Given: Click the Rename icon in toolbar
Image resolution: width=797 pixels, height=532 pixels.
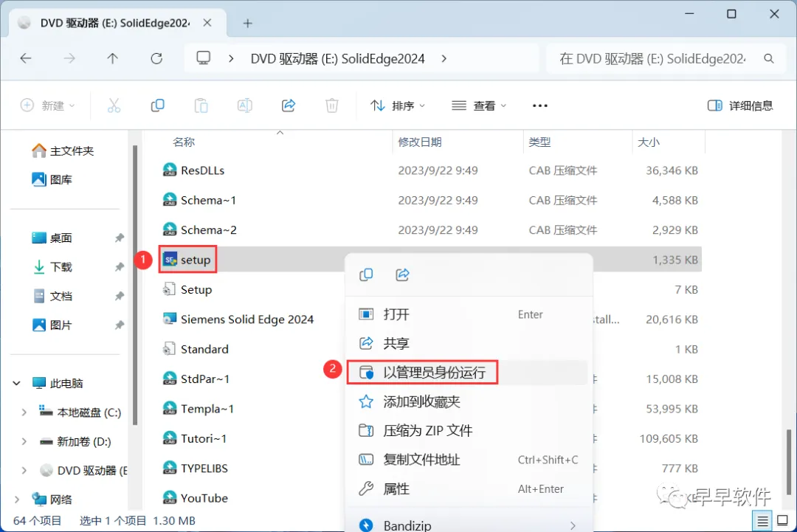Looking at the screenshot, I should pyautogui.click(x=244, y=106).
